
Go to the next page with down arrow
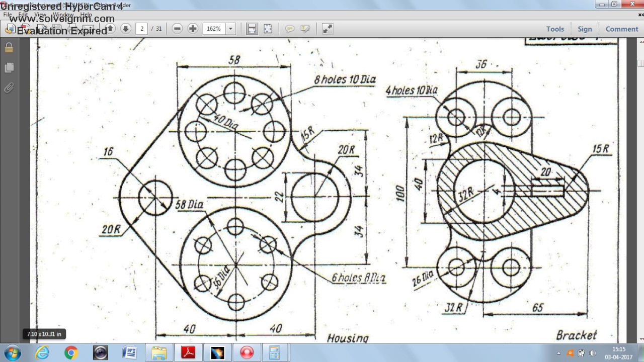[x=126, y=29]
